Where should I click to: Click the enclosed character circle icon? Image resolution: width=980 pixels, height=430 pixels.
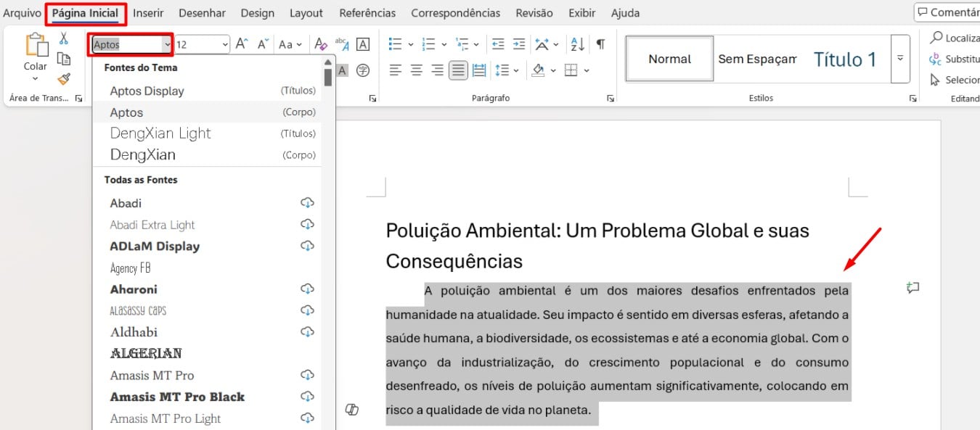(x=363, y=70)
